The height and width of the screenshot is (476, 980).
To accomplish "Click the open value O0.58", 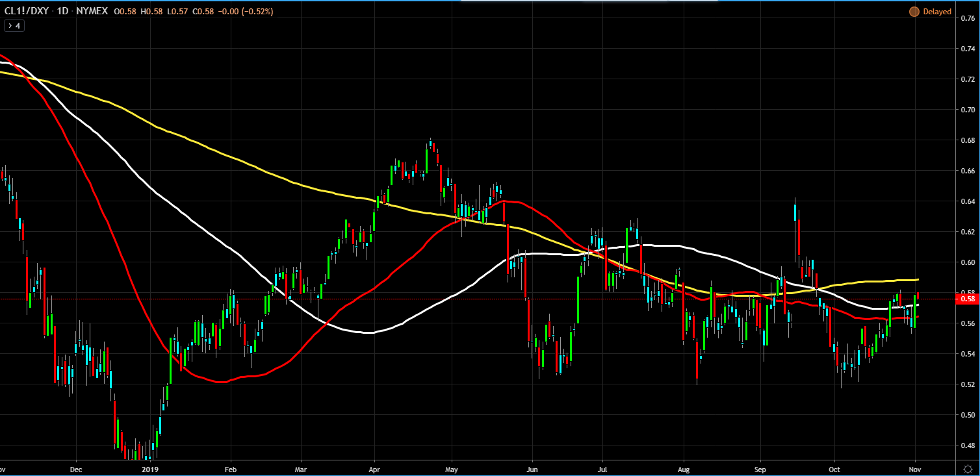I will tap(125, 12).
